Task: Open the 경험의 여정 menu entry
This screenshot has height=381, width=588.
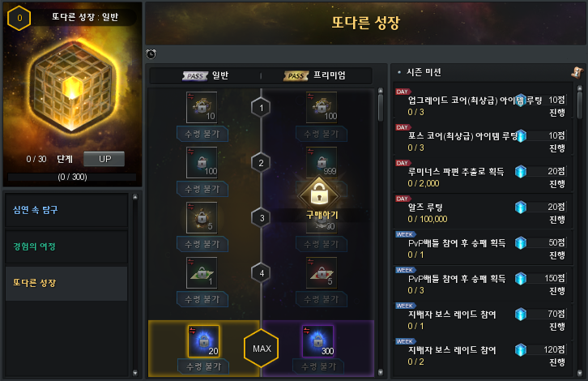Action: (x=66, y=246)
